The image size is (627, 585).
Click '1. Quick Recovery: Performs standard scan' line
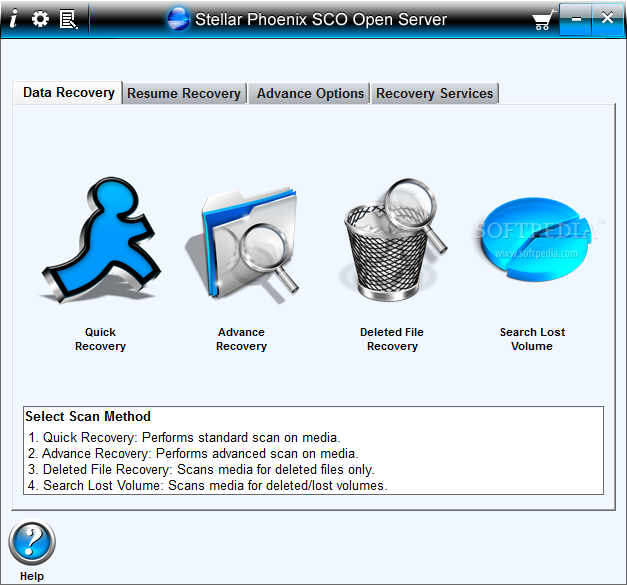[x=184, y=437]
